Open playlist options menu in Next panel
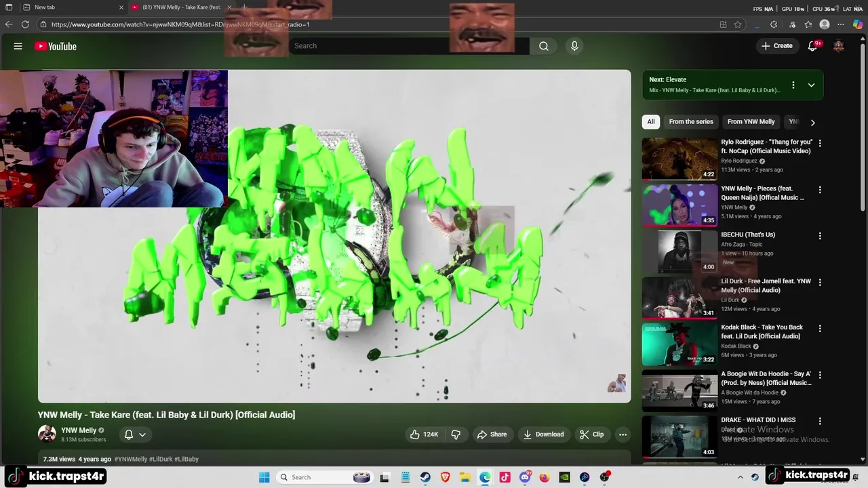 pyautogui.click(x=793, y=85)
